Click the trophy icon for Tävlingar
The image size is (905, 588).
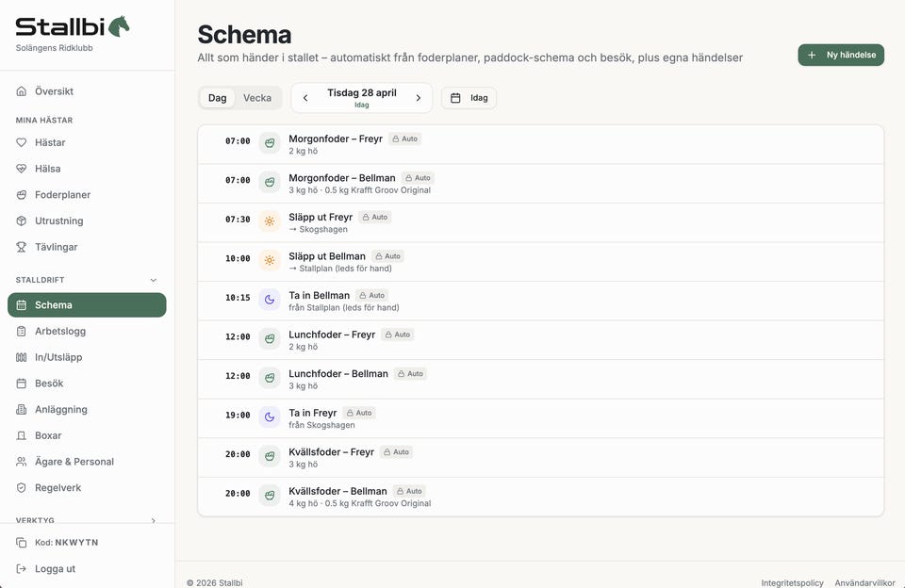point(22,247)
